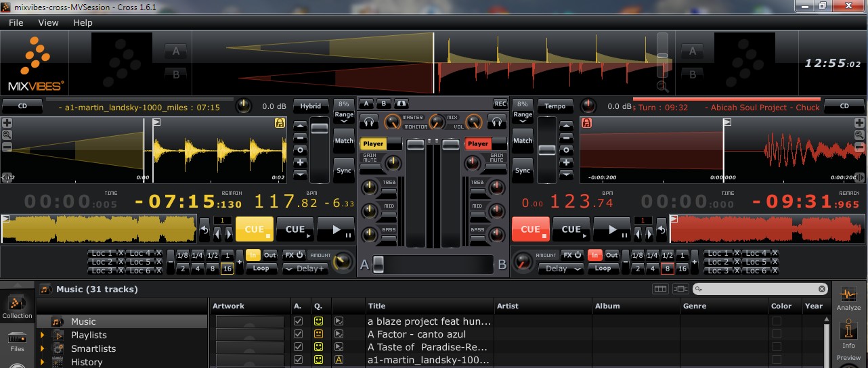This screenshot has width=868, height=368.
Task: Uncheck analyzed checkbox for A Factor - canto azul
Action: pyautogui.click(x=298, y=334)
